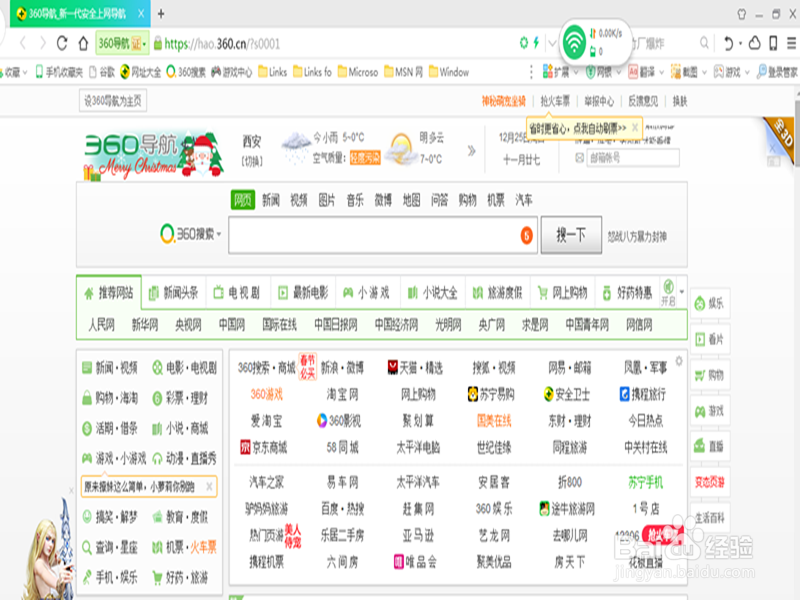Click 设360导航为主页 button
800x600 pixels.
[x=113, y=101]
